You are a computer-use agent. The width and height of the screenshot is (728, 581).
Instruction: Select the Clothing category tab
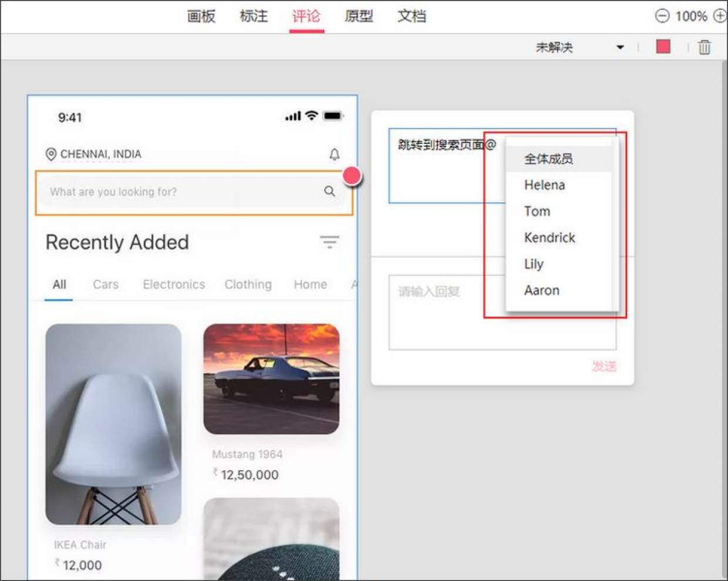[x=248, y=284]
